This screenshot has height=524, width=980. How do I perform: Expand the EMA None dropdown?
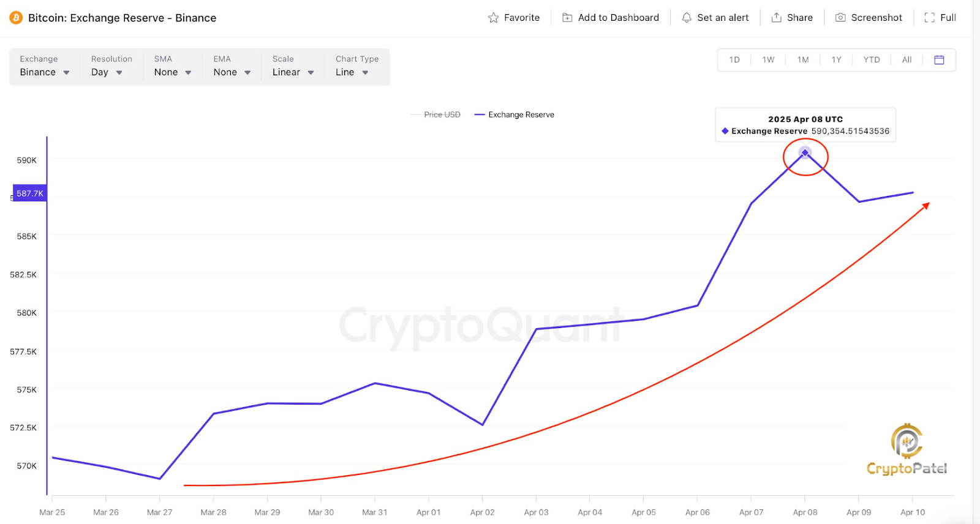pyautogui.click(x=232, y=66)
